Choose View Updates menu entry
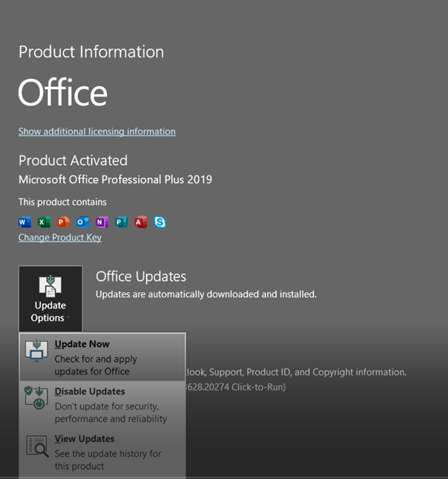This screenshot has height=479, width=448. 102,452
